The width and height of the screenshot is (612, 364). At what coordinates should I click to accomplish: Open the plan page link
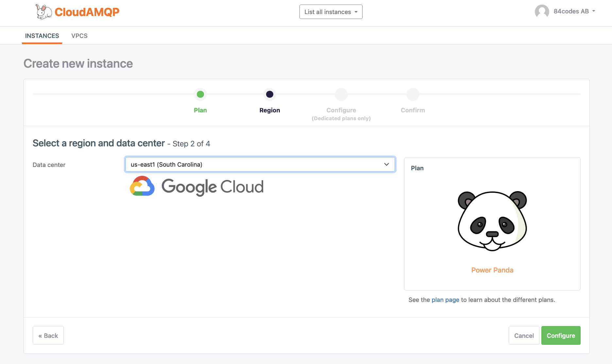point(445,300)
